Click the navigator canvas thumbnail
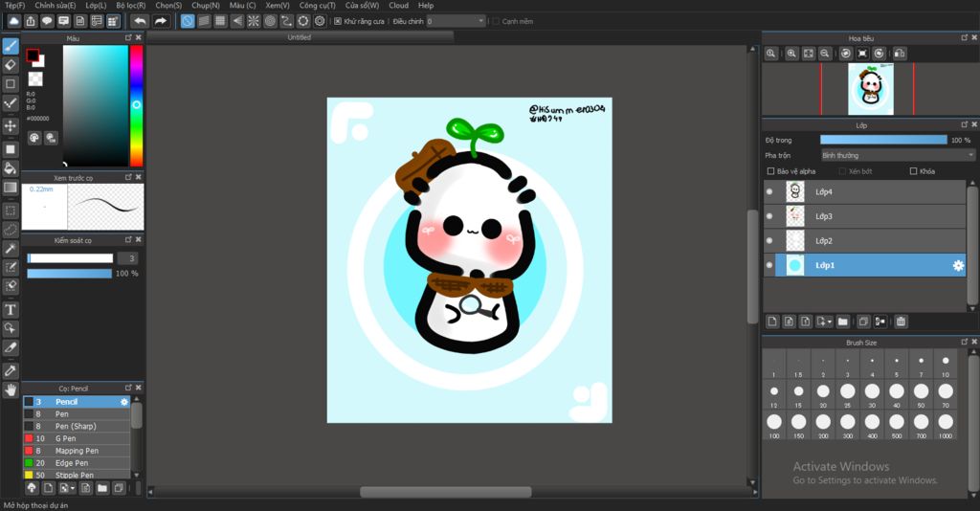This screenshot has width=980, height=511. click(x=871, y=89)
